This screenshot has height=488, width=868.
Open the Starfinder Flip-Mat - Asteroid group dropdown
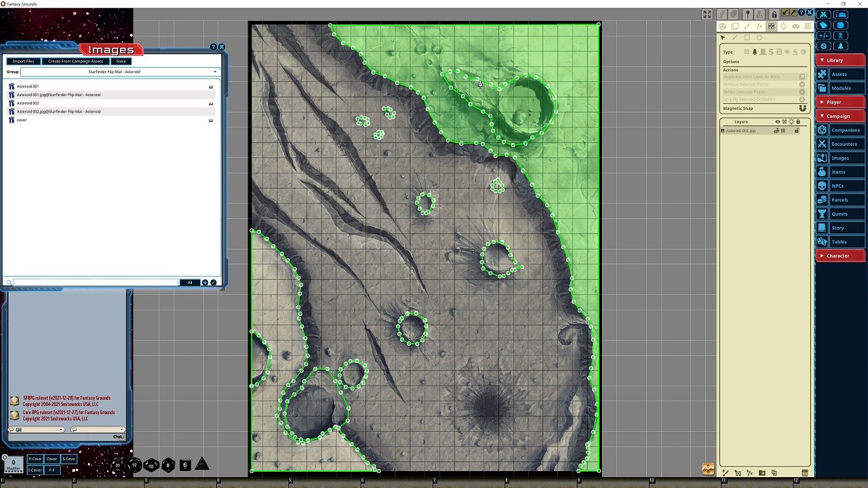(x=215, y=71)
